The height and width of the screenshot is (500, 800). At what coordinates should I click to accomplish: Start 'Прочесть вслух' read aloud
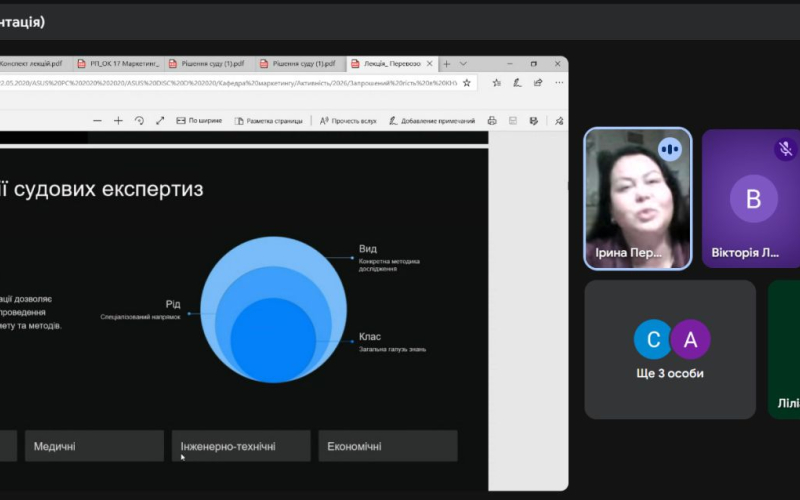348,121
